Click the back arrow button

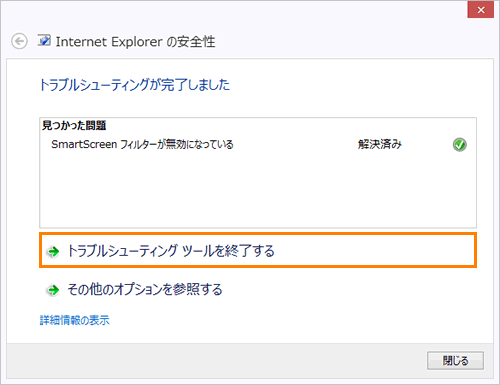19,41
